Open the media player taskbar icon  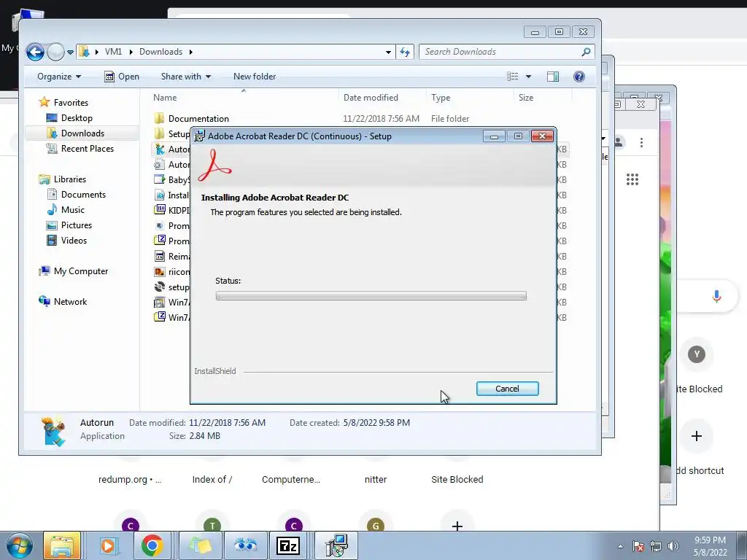[x=108, y=545]
